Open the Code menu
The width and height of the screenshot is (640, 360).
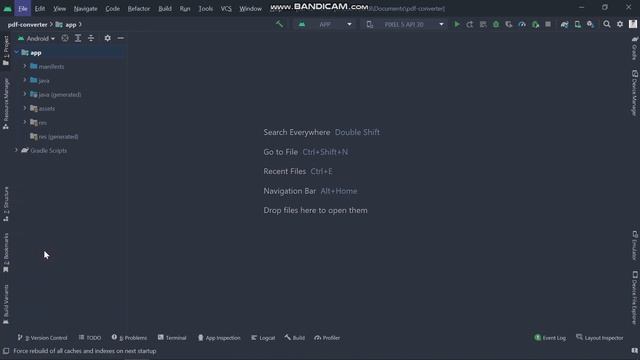tap(112, 9)
